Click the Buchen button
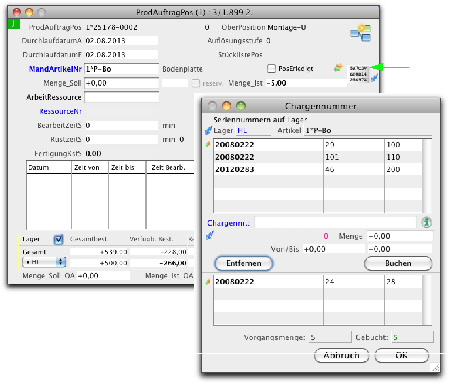The width and height of the screenshot is (453, 390). pyautogui.click(x=398, y=263)
